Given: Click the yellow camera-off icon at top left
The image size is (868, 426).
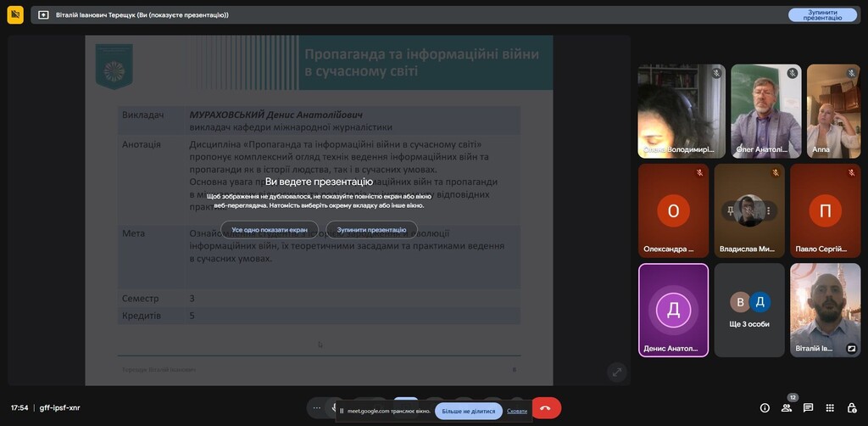Looking at the screenshot, I should click(x=15, y=14).
